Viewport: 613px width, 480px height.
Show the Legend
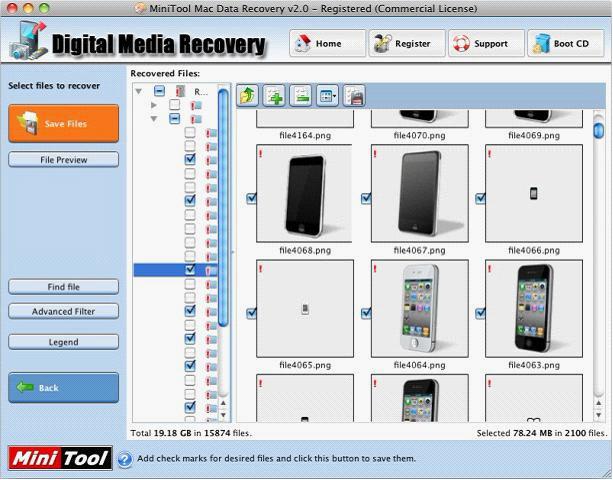pyautogui.click(x=63, y=342)
